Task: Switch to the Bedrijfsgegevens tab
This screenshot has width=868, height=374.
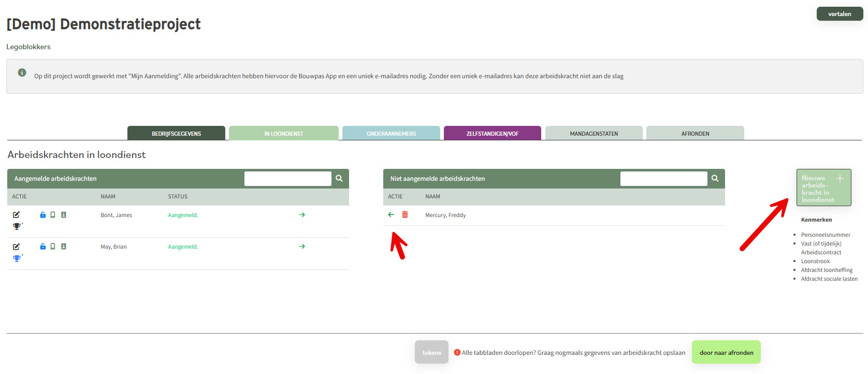Action: coord(176,134)
